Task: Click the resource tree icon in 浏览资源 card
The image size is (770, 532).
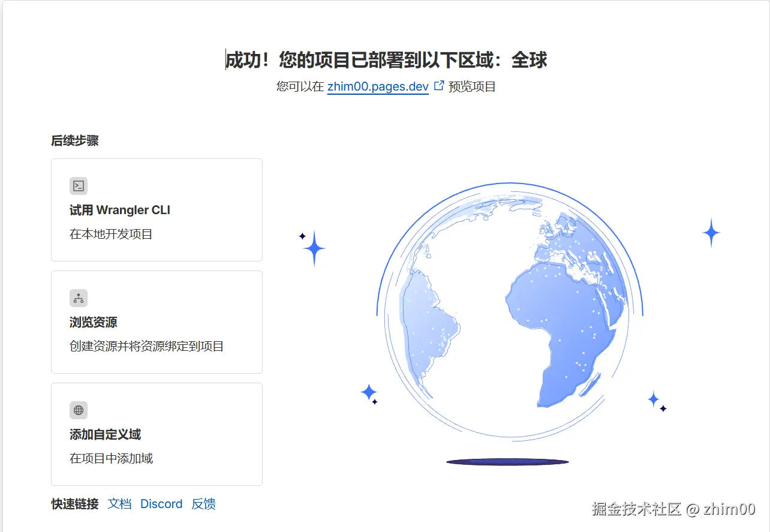Action: tap(79, 298)
